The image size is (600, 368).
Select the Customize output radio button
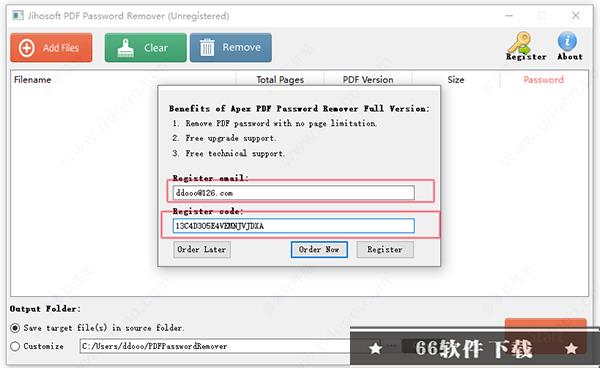[15, 346]
